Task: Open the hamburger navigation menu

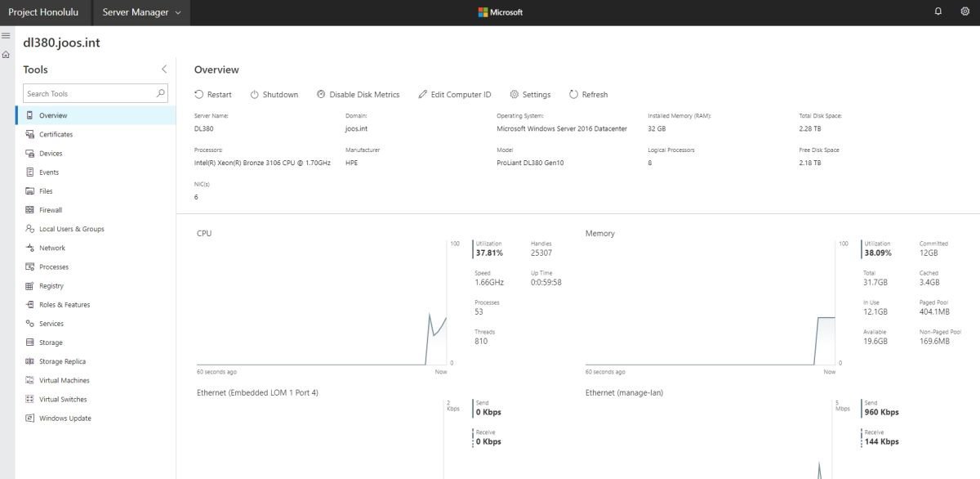Action: click(x=6, y=35)
